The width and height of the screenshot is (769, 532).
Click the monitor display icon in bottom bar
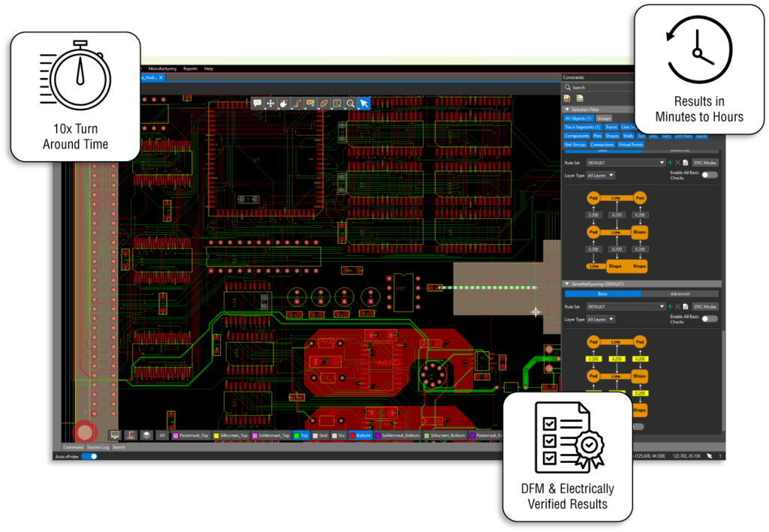coord(115,434)
